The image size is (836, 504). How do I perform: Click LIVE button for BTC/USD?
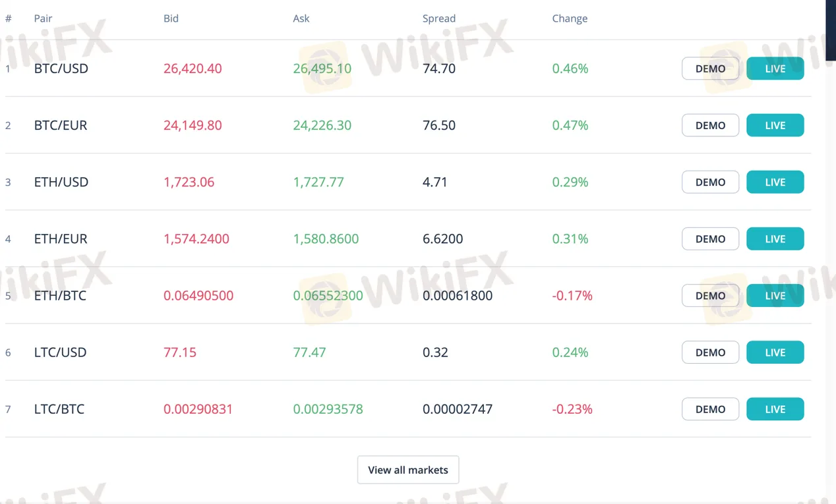pos(775,69)
